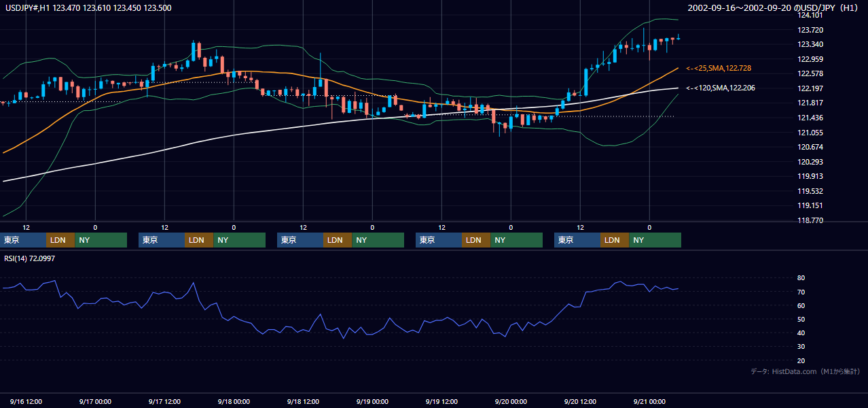The width and height of the screenshot is (868, 408).
Task: Select the 9/17 00:00 date label
Action: click(x=95, y=402)
